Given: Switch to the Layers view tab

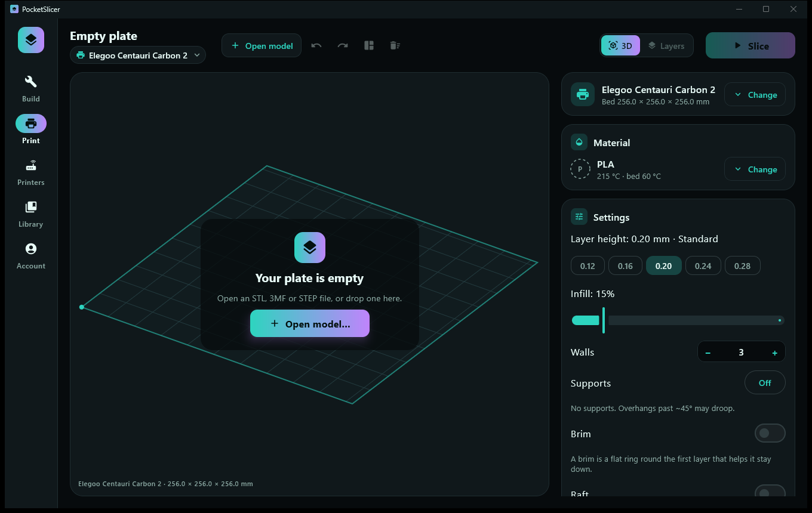Looking at the screenshot, I should coord(666,45).
